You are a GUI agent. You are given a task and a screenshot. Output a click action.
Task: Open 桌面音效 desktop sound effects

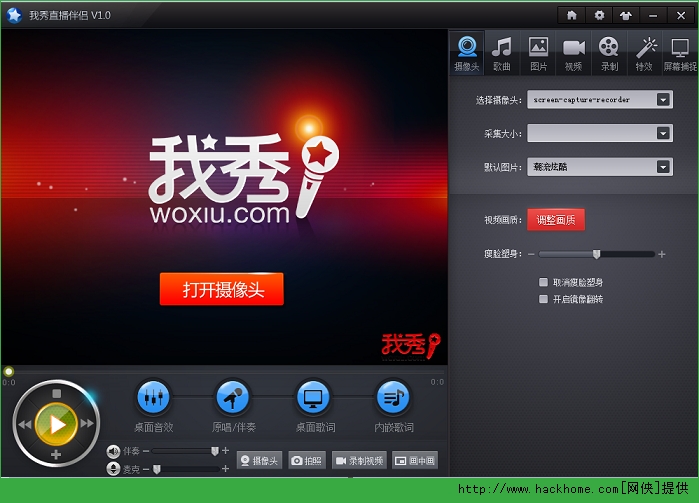[153, 396]
